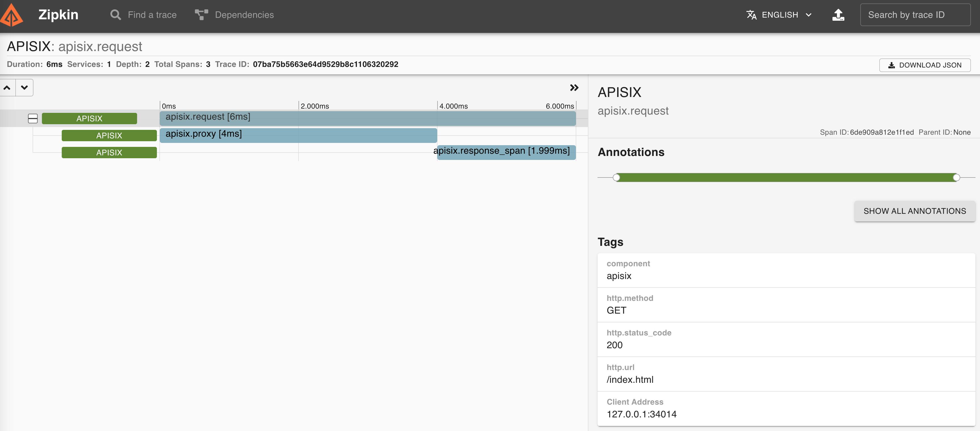Select the root APISIX service label
Image resolution: width=980 pixels, height=431 pixels.
click(89, 119)
